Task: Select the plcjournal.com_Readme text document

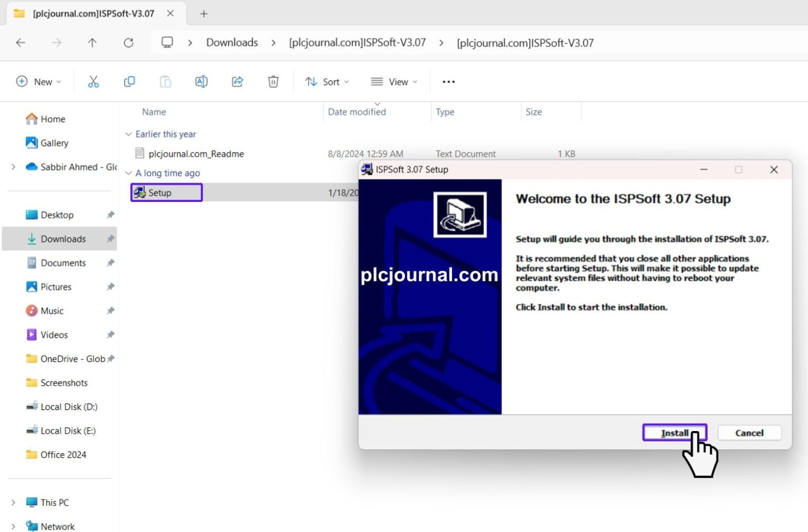Action: tap(195, 154)
